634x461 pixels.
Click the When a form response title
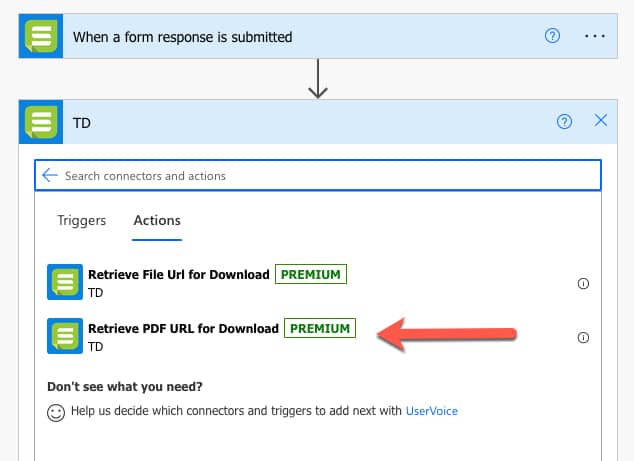point(182,37)
